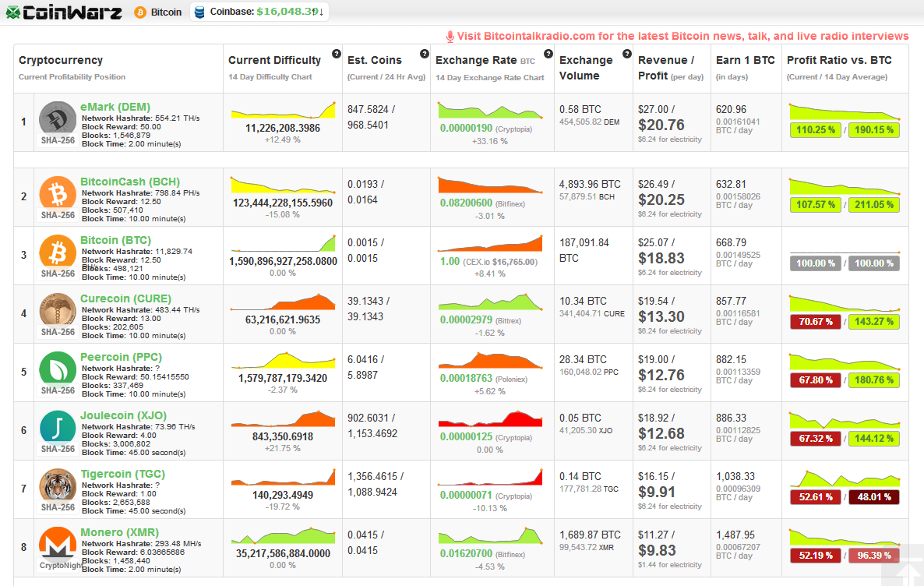Click the 70.67 % red ratio badge

tap(816, 322)
